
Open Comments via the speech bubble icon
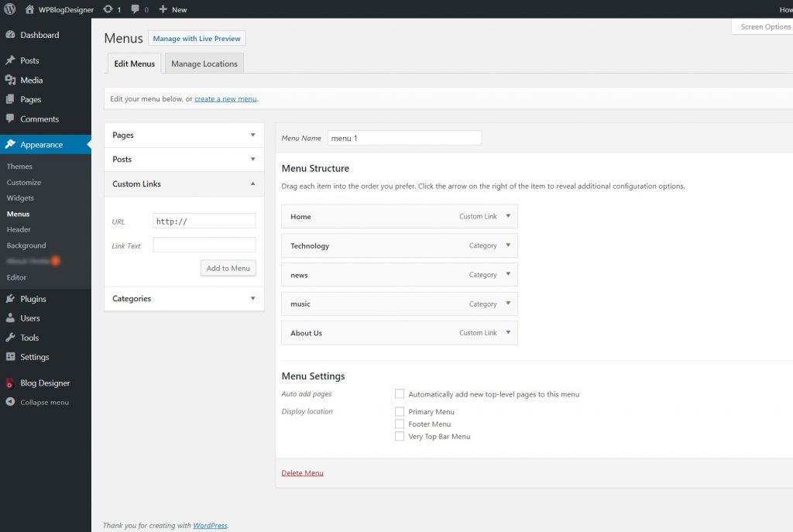click(x=11, y=118)
